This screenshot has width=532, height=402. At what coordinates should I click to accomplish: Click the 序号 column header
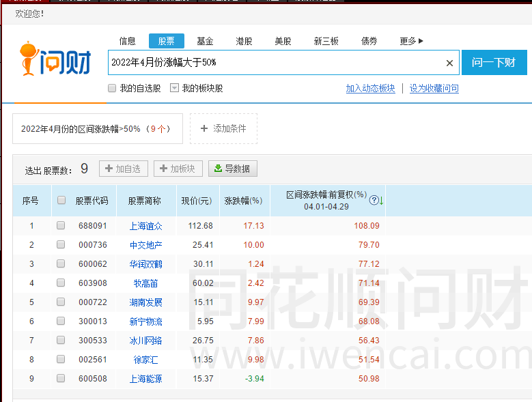pos(30,201)
